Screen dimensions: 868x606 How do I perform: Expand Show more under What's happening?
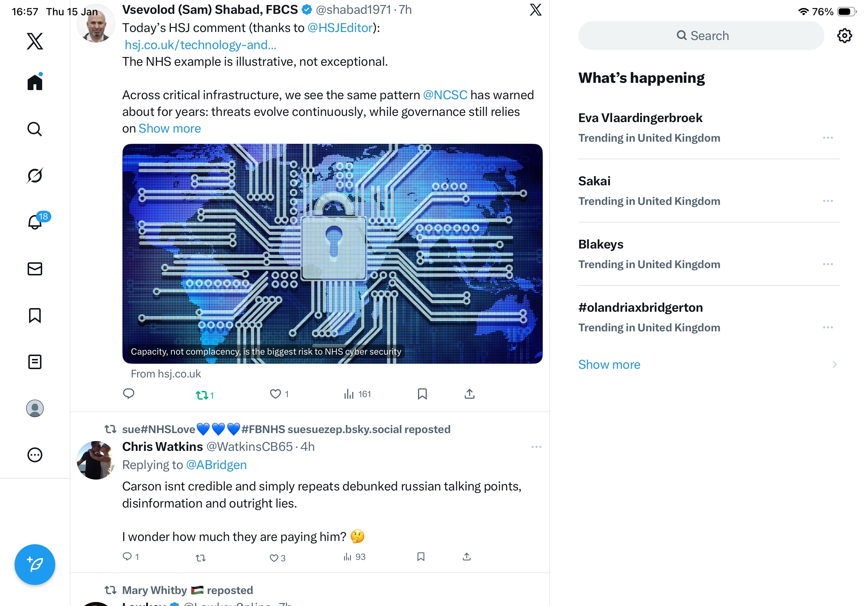(x=609, y=365)
